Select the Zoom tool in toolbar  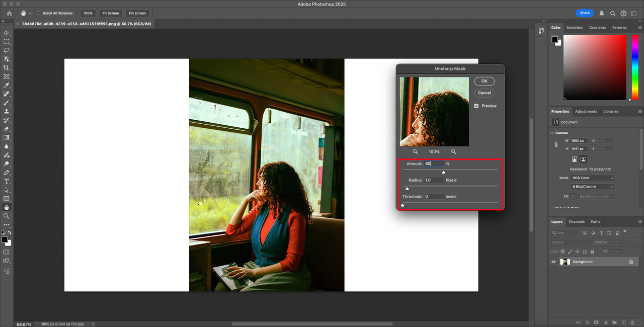(7, 216)
